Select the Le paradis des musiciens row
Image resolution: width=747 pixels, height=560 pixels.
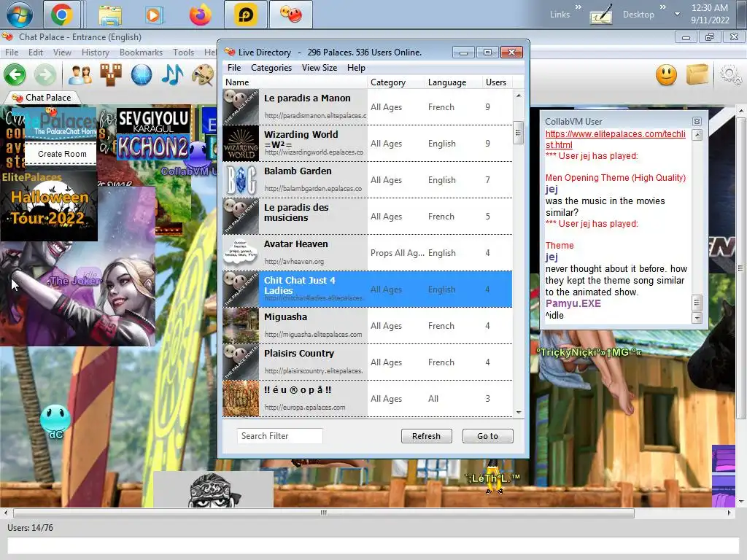point(368,216)
